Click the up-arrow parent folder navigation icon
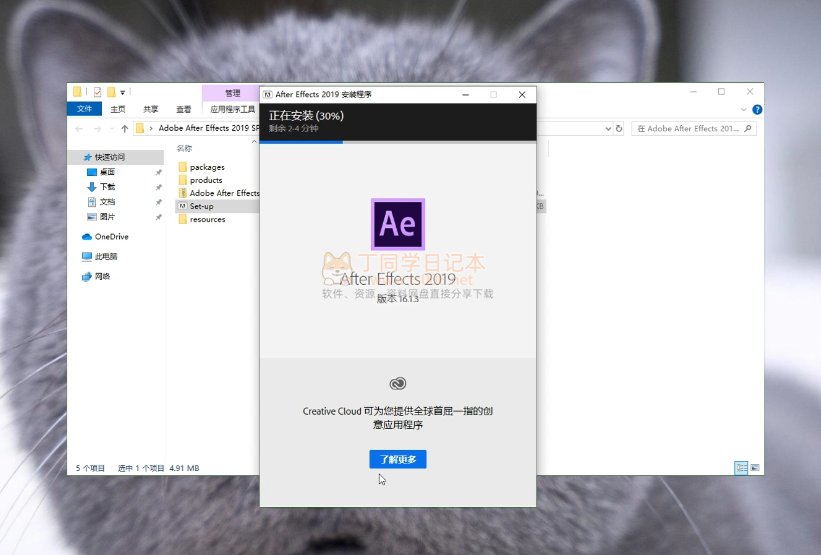 point(124,129)
